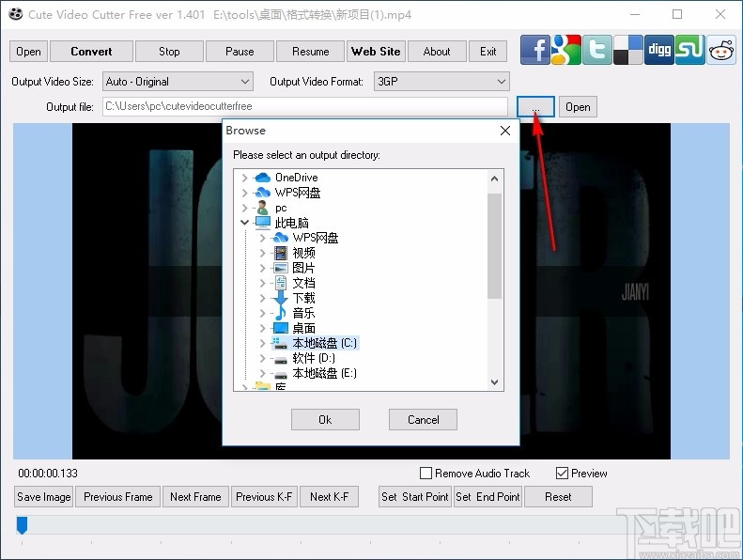Open the Output Video Size dropdown
Screen dimensions: 743x560
tap(178, 82)
